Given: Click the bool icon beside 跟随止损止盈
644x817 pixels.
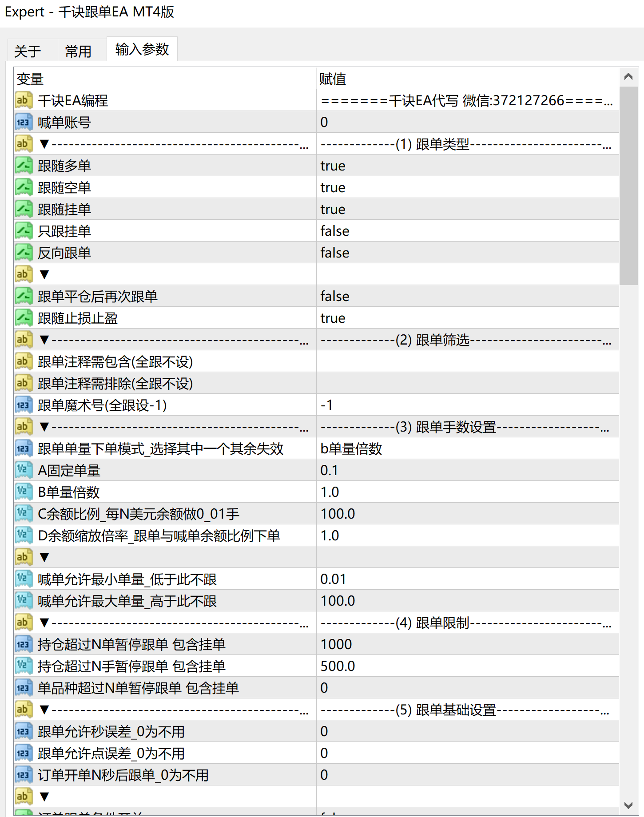Looking at the screenshot, I should pos(24,318).
